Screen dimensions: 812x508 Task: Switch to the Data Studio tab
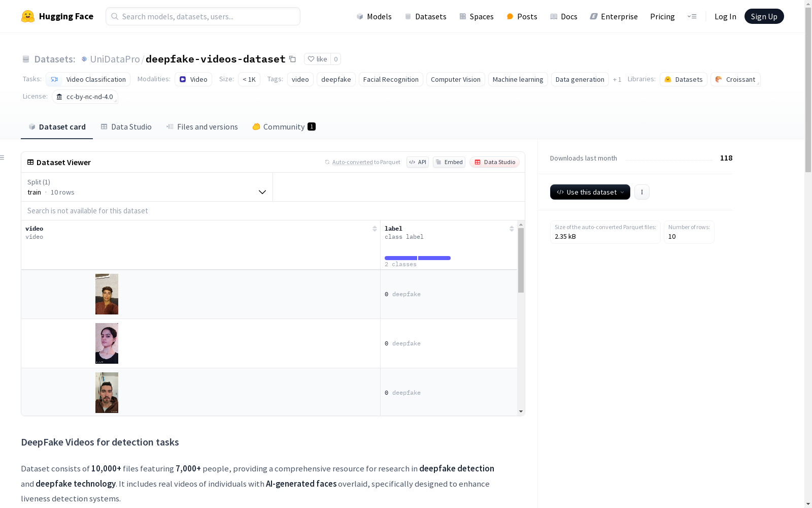[126, 127]
